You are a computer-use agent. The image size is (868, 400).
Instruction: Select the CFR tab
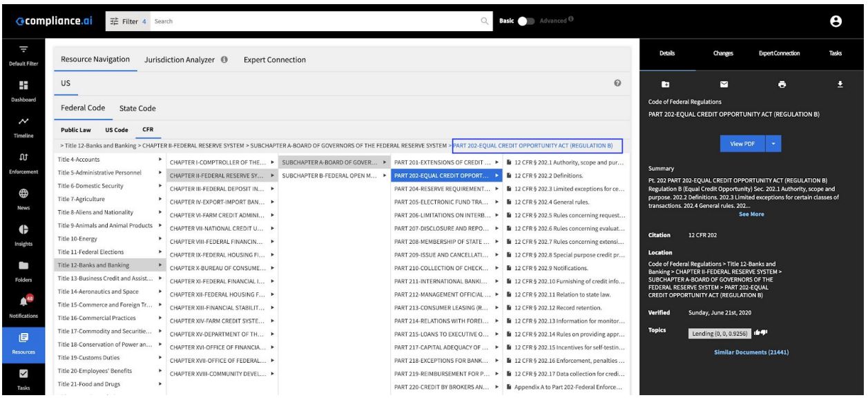[148, 129]
